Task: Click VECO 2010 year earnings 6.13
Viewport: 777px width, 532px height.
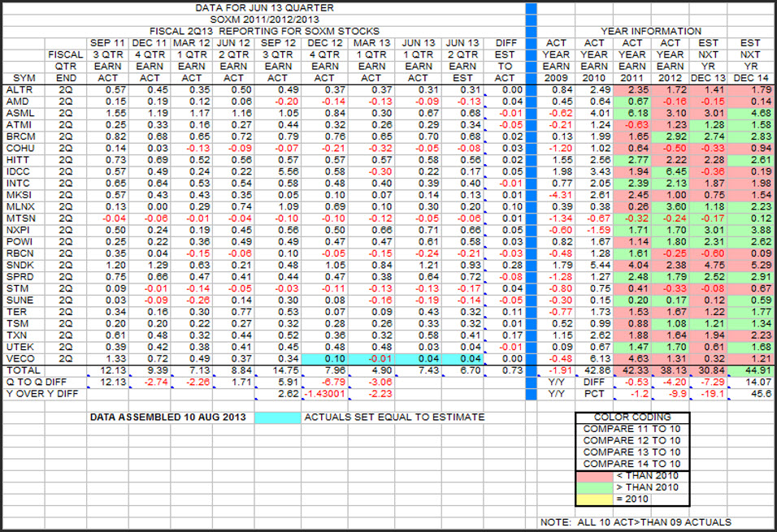Action: tap(594, 359)
